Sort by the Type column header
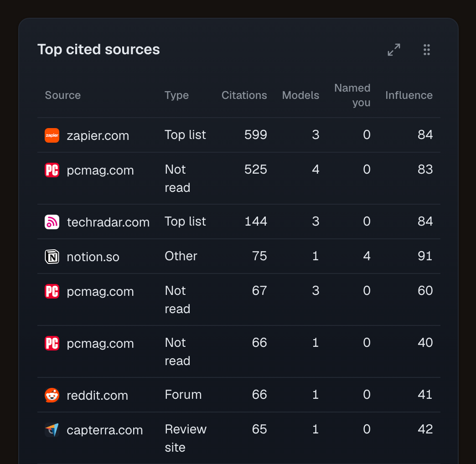Viewport: 476px width, 464px height. click(177, 95)
